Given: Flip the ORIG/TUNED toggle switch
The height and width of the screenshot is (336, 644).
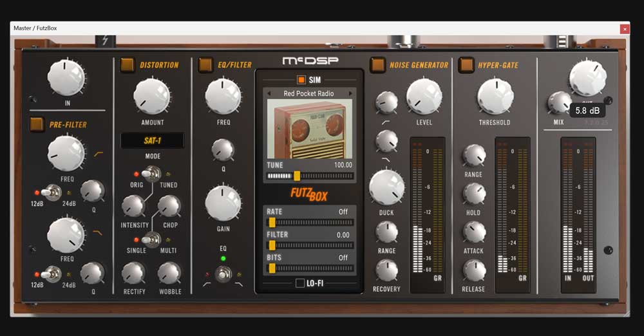Looking at the screenshot, I should click(x=151, y=173).
